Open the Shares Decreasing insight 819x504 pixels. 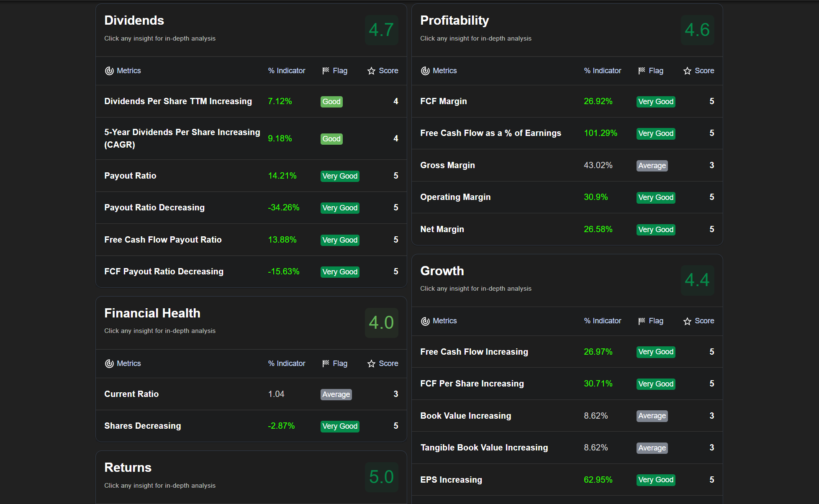point(251,426)
